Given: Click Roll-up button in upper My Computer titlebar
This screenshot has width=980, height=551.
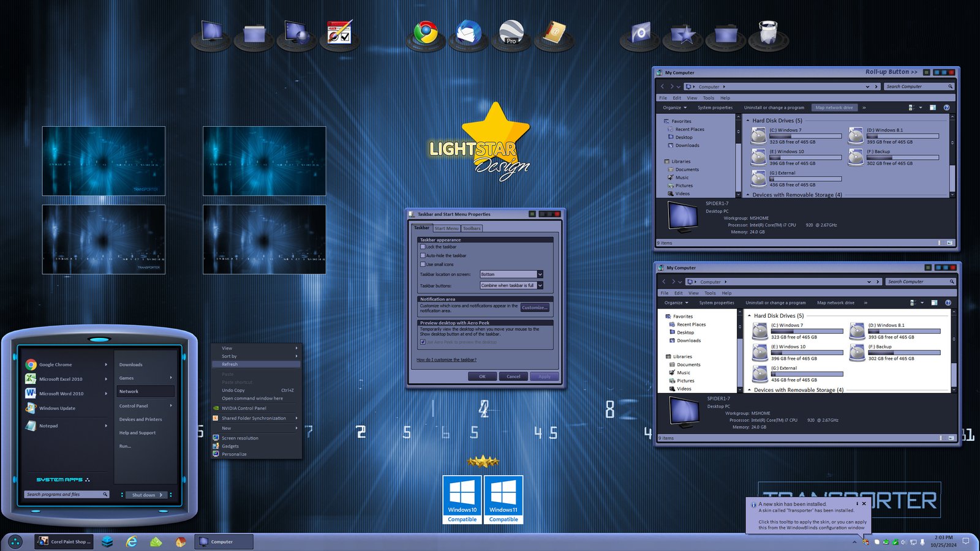Looking at the screenshot, I should click(927, 72).
